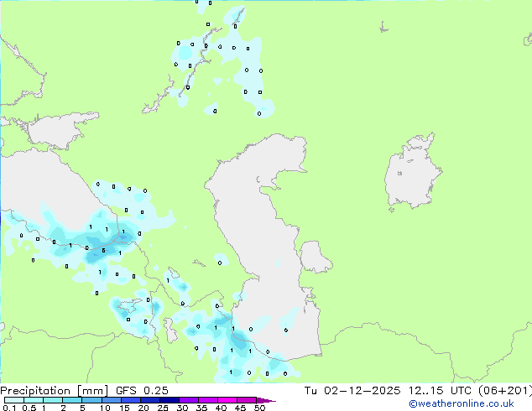Click the legend value label '0.1'
This screenshot has width=532, height=411.
tap(9, 408)
